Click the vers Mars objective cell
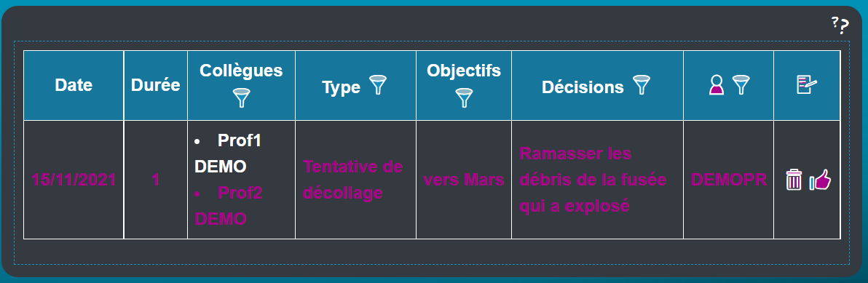The image size is (868, 283). (x=464, y=180)
